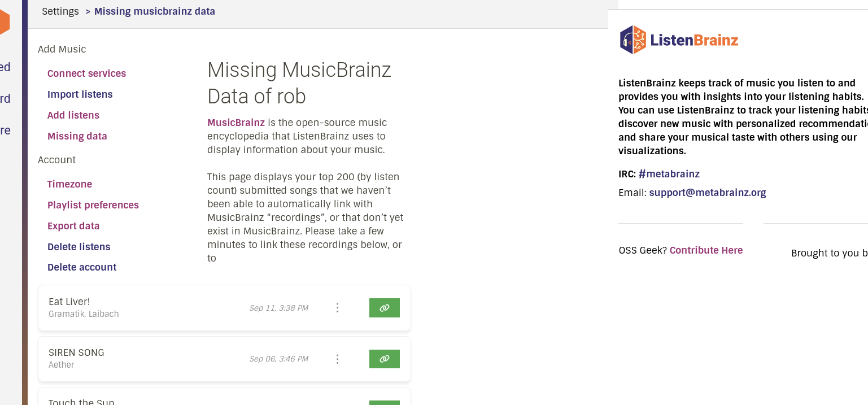The image size is (868, 405).
Task: Open Connect services settings
Action: 86,73
